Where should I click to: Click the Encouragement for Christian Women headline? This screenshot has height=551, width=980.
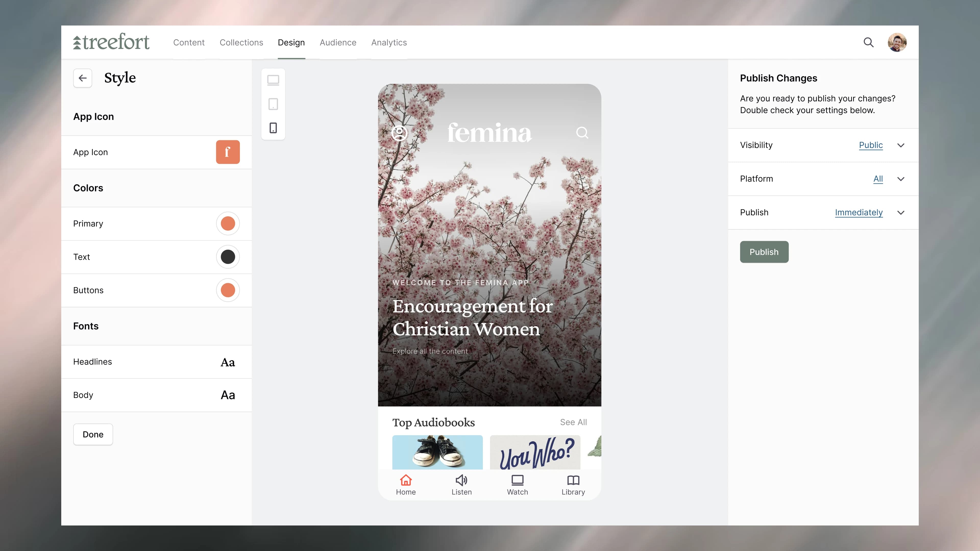click(x=472, y=318)
